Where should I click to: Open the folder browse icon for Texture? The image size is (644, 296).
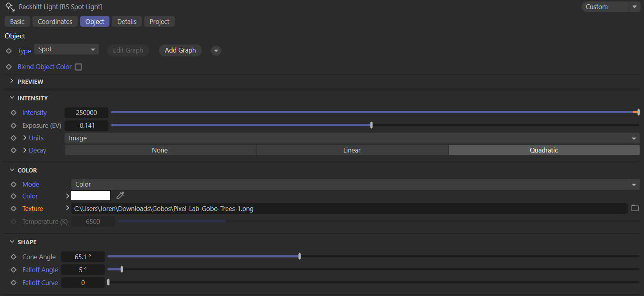[635, 208]
